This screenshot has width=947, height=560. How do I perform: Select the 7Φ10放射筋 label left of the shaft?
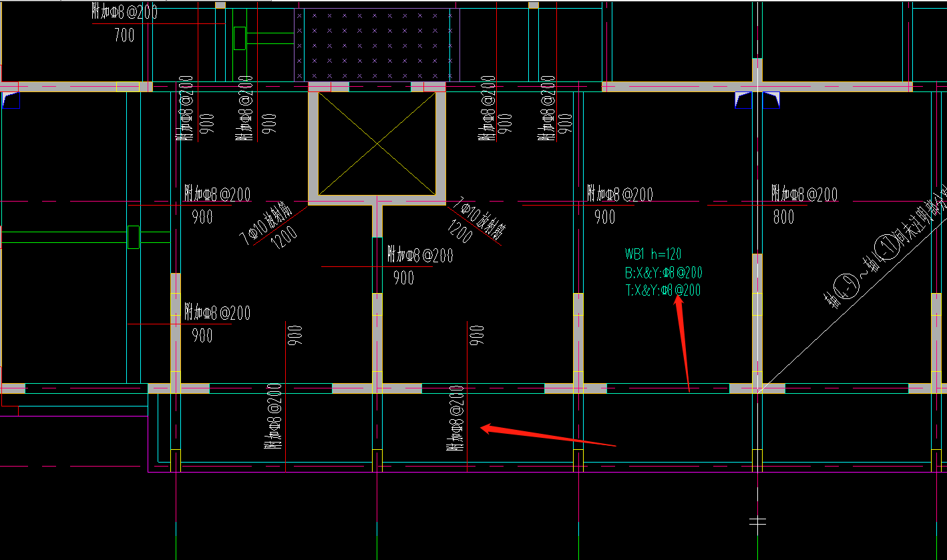[x=265, y=222]
